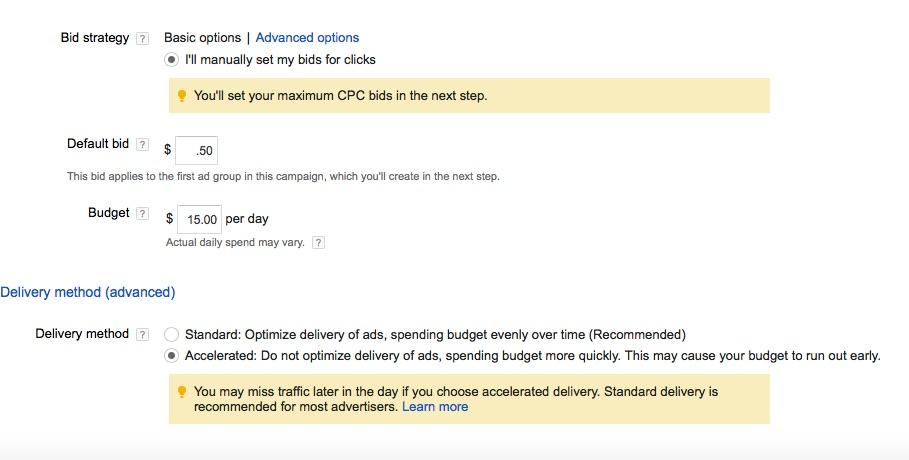Click the help icon beside Bid strategy
The height and width of the screenshot is (460, 909).
(x=142, y=39)
